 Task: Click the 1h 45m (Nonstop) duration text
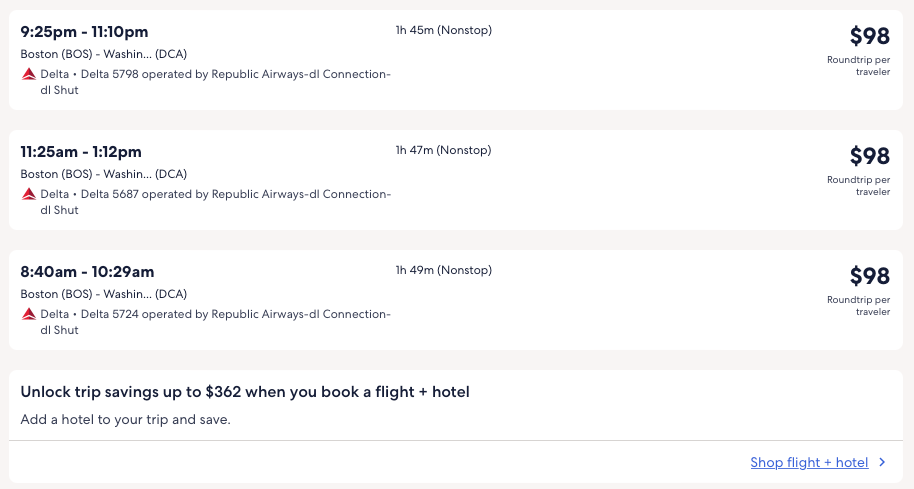coord(443,30)
